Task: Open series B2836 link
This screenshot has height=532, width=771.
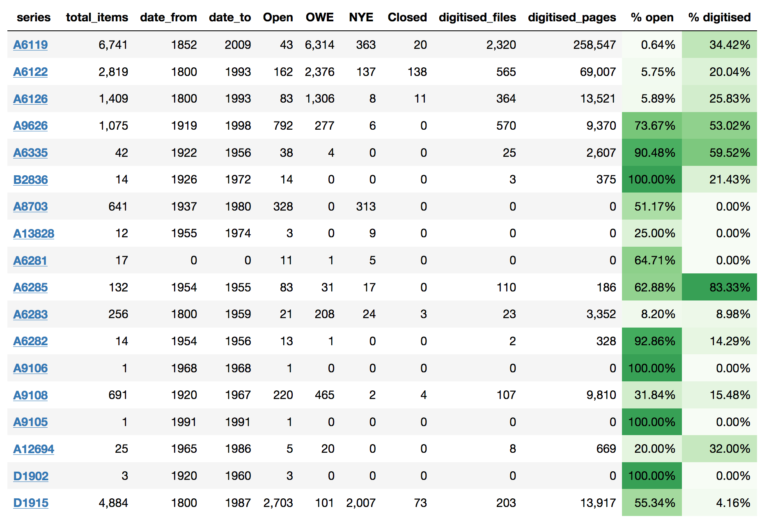Action: (31, 179)
